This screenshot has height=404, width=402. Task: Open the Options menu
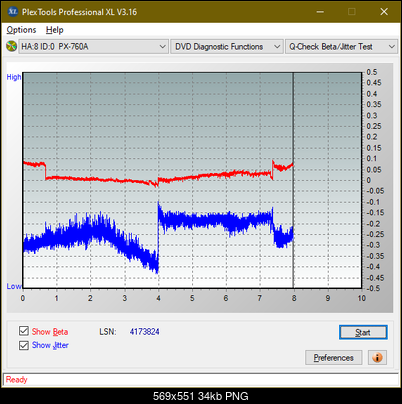(x=21, y=30)
